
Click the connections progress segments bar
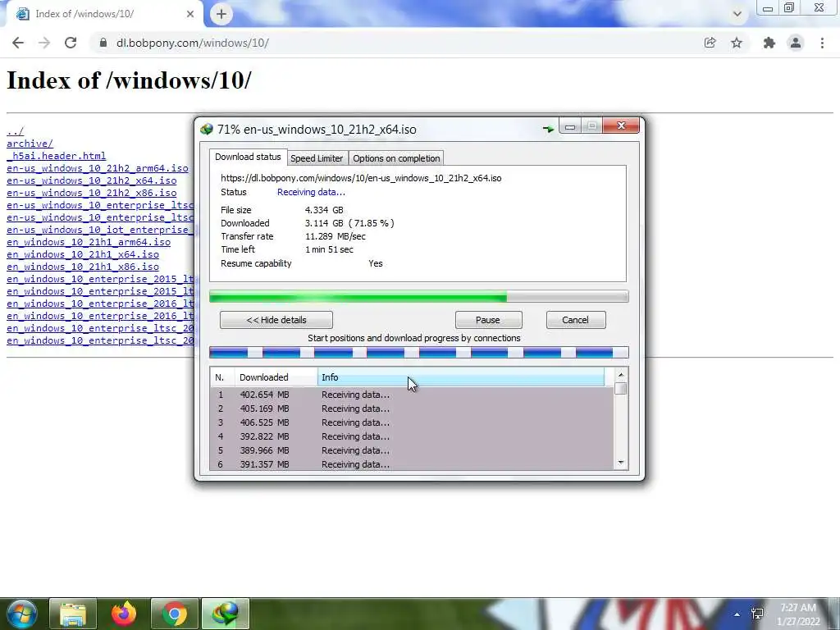tap(419, 352)
